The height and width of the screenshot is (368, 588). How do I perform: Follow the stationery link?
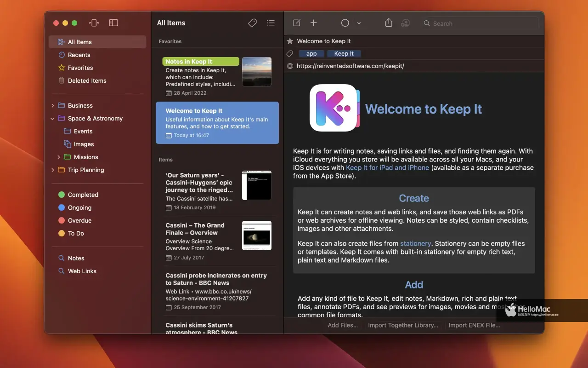click(416, 243)
